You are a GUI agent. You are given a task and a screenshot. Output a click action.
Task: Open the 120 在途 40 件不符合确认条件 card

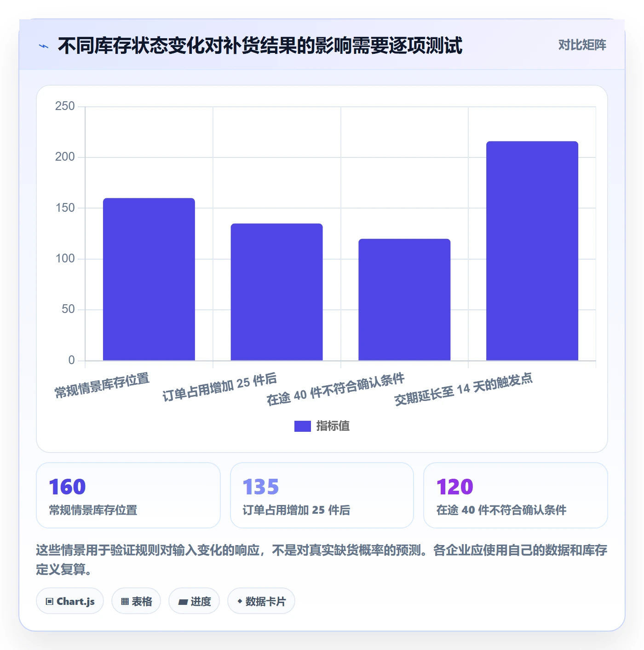tap(516, 495)
